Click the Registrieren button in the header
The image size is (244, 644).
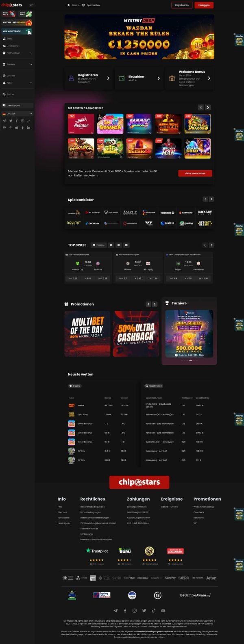coord(182,5)
